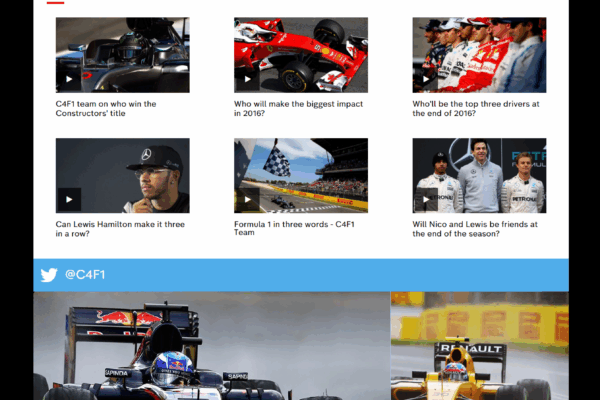
Task: Open 'Can Lewis Hamilton make it three in a row?'
Action: [120, 229]
